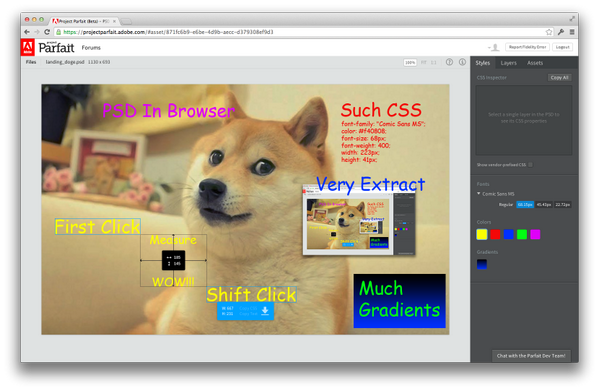
Task: Open the browser wrench extension icon
Action: [x=561, y=32]
